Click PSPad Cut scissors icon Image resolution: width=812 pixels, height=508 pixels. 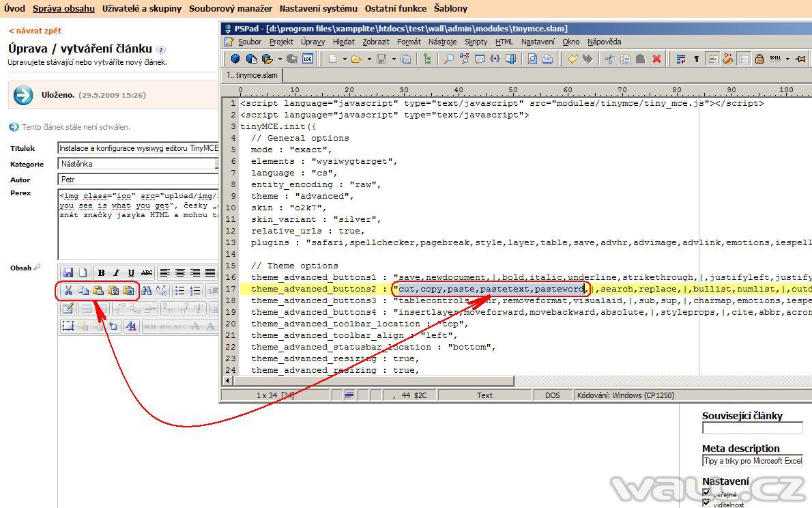pos(609,59)
